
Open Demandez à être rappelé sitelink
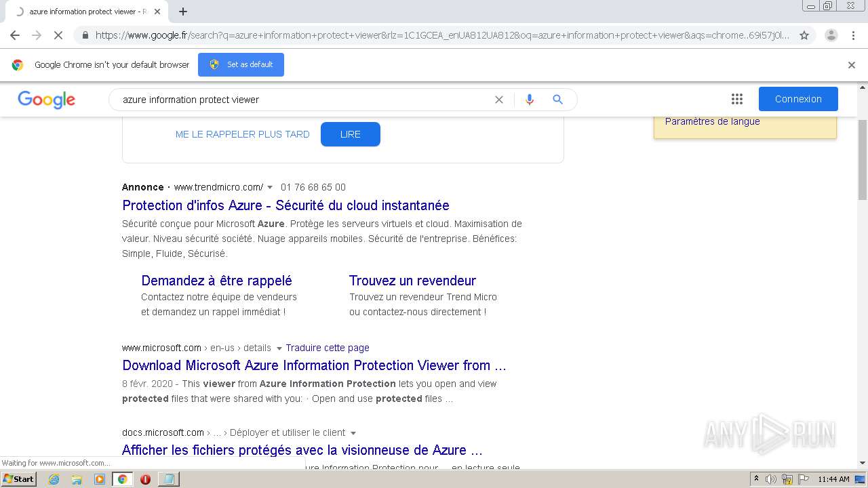(x=216, y=281)
